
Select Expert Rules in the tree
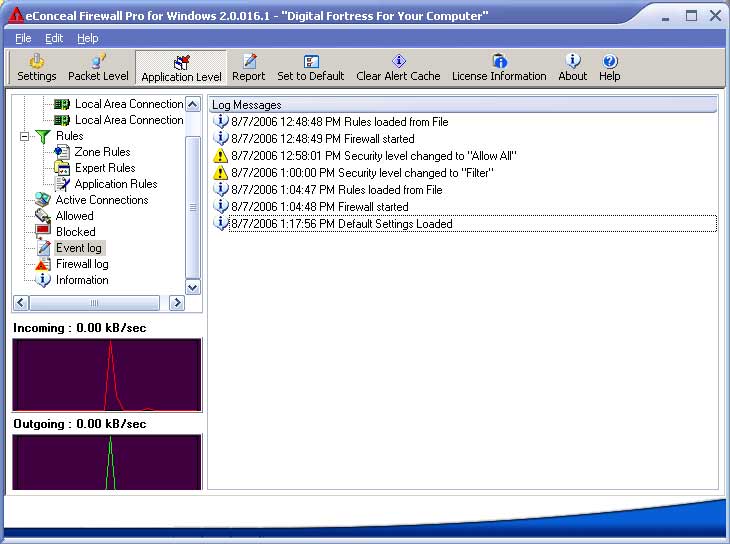(x=105, y=168)
